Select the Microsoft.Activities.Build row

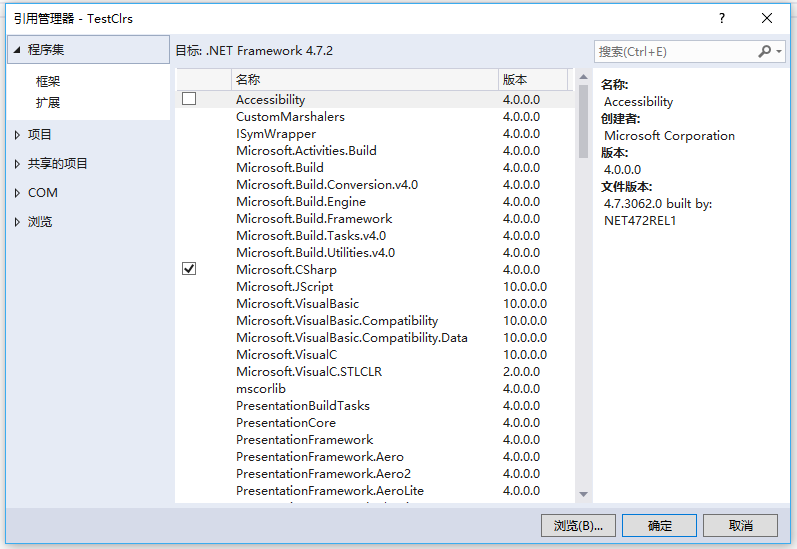[375, 150]
